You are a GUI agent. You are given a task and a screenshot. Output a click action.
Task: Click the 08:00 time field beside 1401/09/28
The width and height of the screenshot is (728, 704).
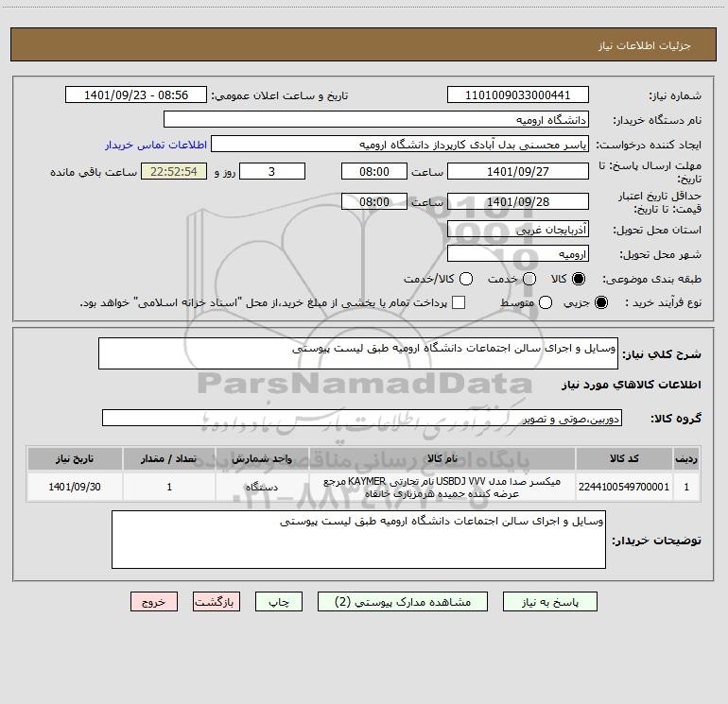click(x=374, y=201)
